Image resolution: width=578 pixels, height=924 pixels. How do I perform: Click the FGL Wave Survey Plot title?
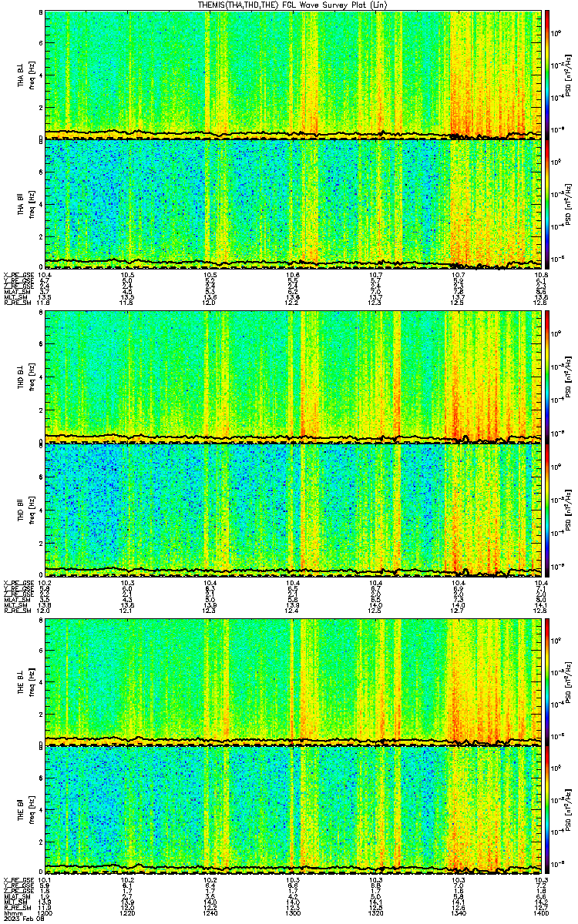click(289, 5)
